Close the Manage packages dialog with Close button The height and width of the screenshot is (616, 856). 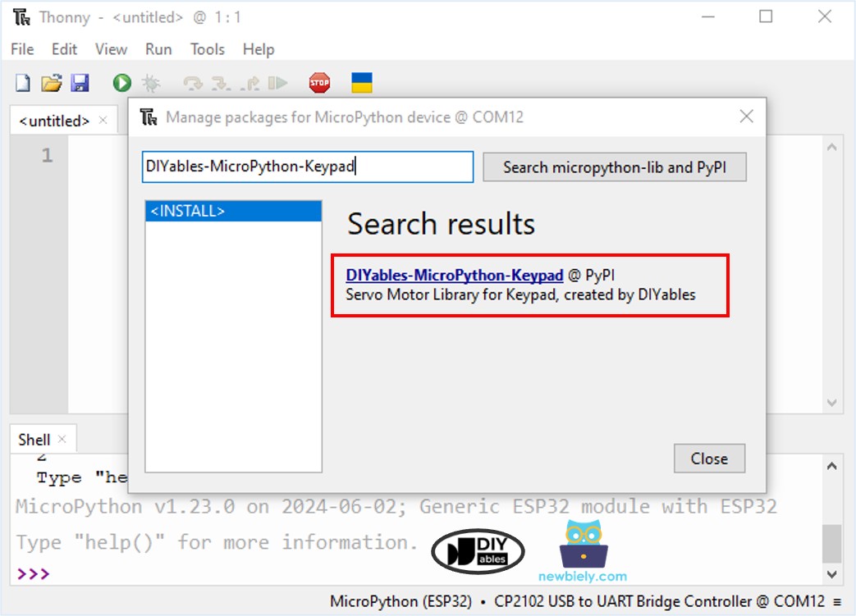coord(709,459)
